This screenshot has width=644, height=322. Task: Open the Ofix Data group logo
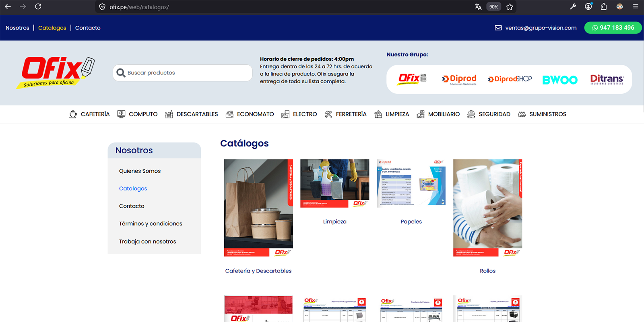click(413, 78)
